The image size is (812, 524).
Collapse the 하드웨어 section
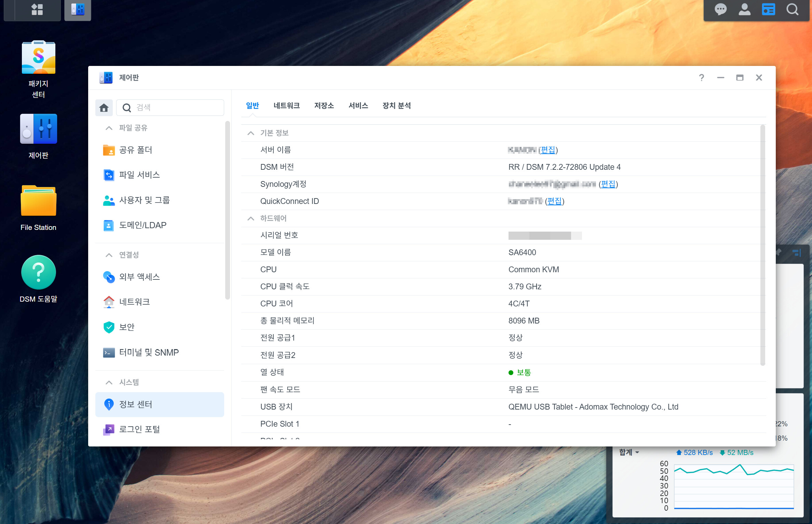pos(251,219)
